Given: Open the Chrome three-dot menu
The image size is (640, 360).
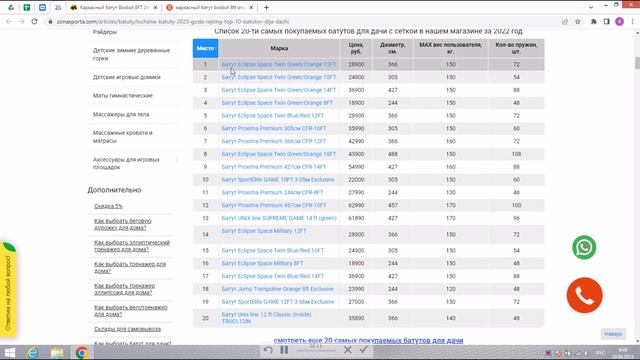Looking at the screenshot, I should 632,22.
